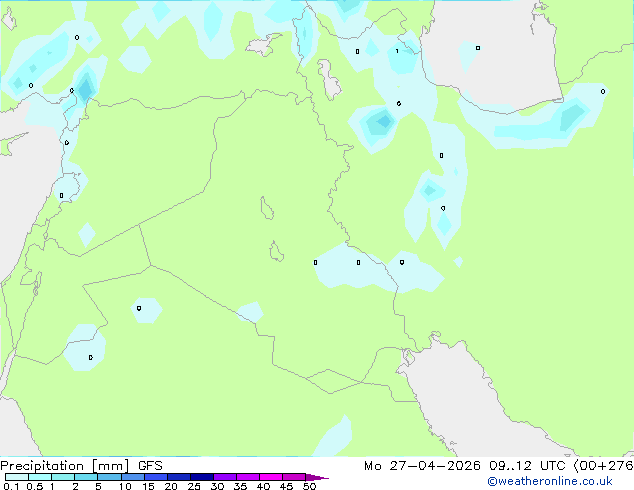Screen dimensions: 634x490
Task: Click the 0.1–0.5 mm legend color swatch
Action: click(17, 477)
